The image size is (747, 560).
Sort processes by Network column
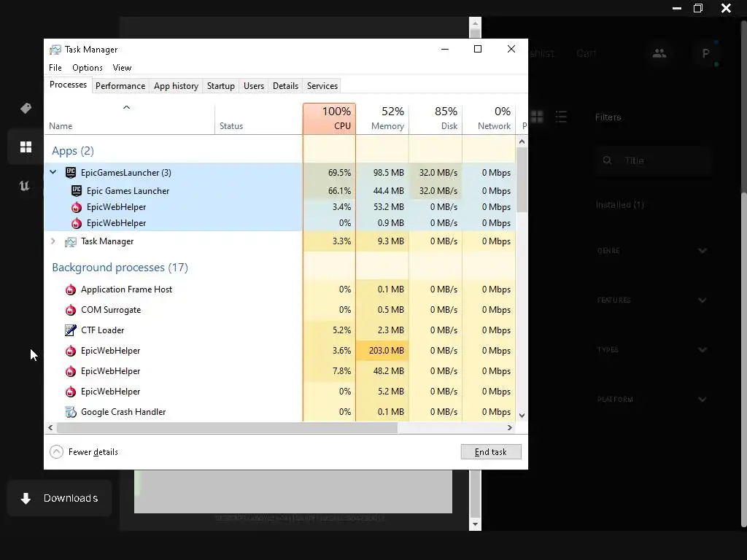pyautogui.click(x=489, y=119)
